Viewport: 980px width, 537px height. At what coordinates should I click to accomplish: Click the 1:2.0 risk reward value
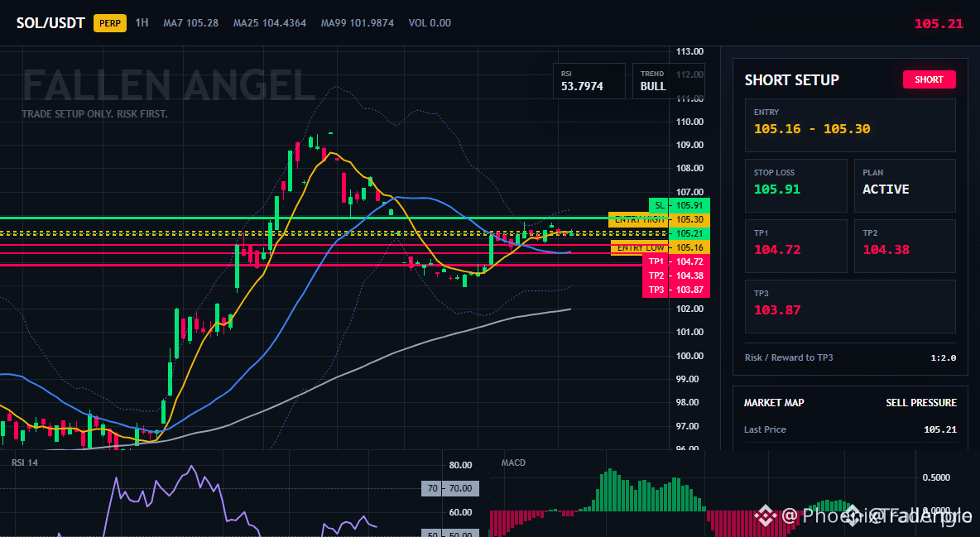click(943, 357)
